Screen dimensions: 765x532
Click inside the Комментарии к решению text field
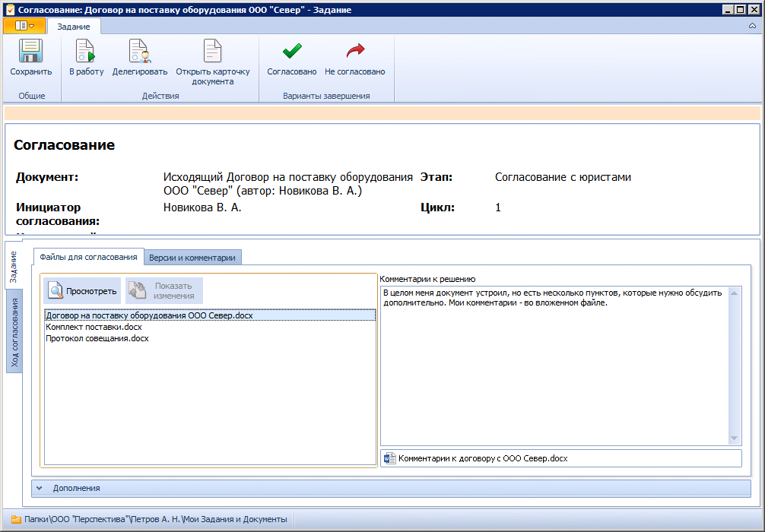554,365
